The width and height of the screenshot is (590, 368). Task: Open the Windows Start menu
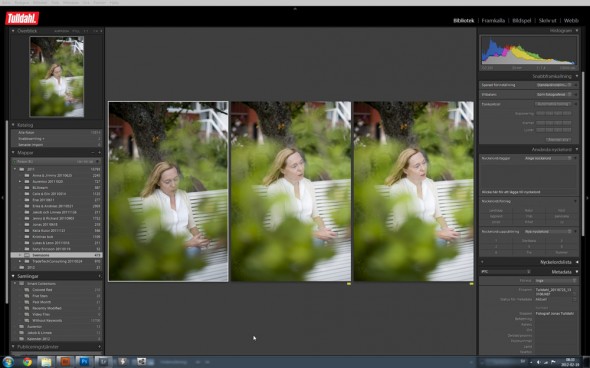(8, 362)
